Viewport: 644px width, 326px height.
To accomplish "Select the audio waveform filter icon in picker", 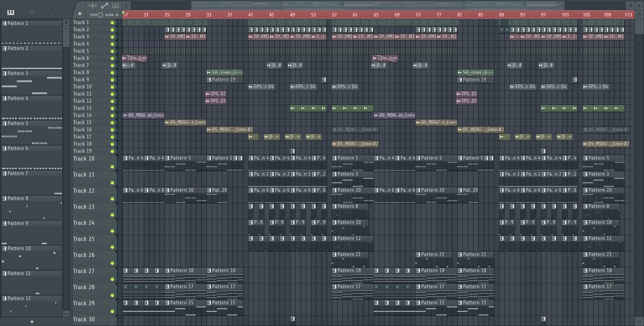I will 32,12.
